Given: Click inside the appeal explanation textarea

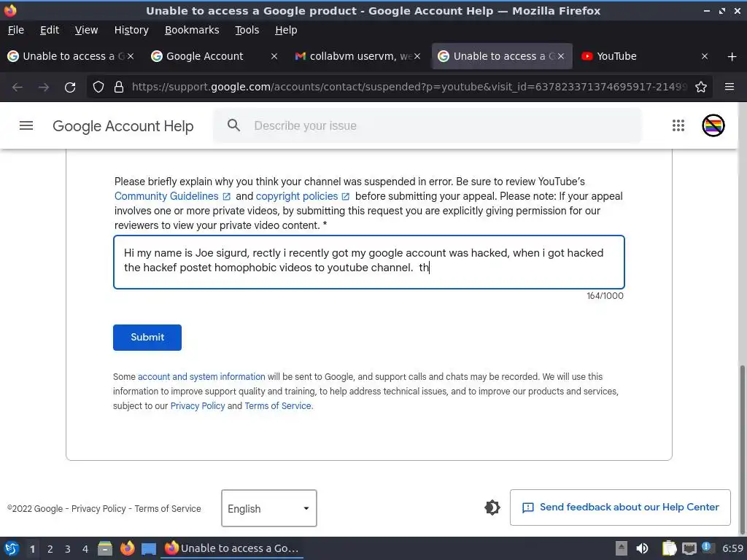Looking at the screenshot, I should point(368,262).
